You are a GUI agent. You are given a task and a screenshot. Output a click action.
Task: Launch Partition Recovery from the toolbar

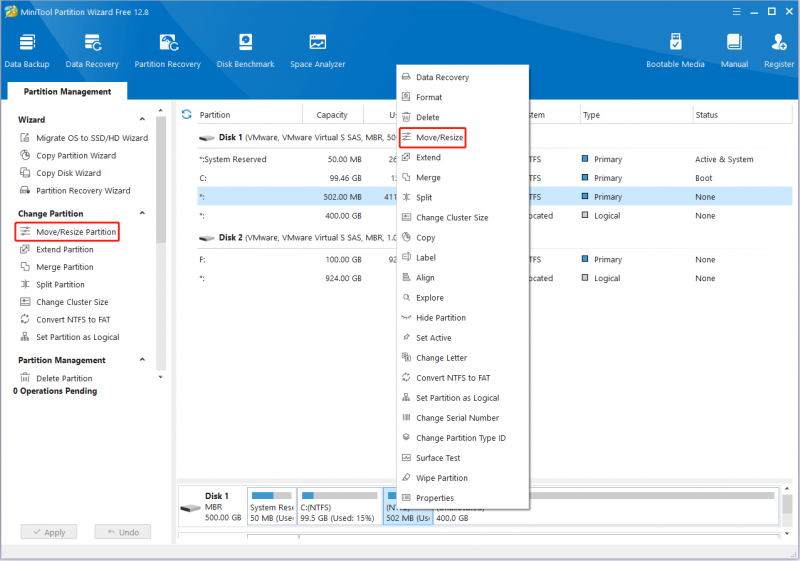[x=168, y=51]
